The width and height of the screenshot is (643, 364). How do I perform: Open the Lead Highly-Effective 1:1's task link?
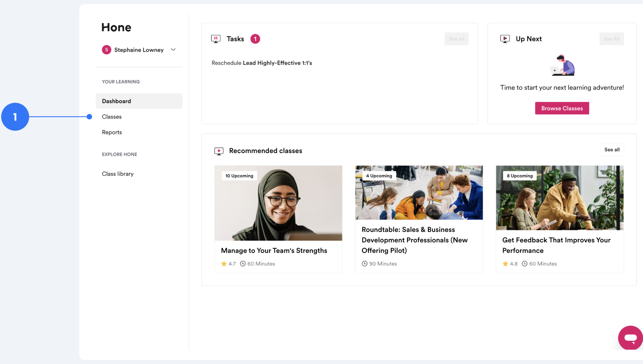point(277,63)
